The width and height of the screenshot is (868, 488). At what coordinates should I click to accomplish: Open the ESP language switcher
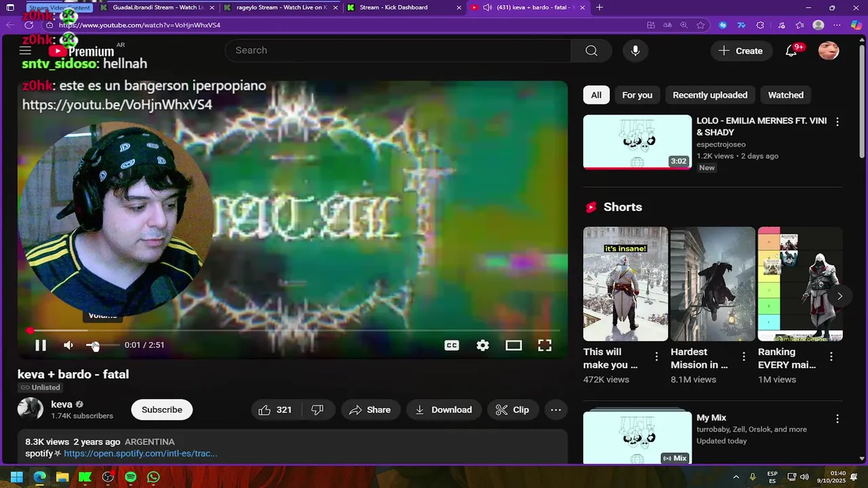pyautogui.click(x=772, y=477)
